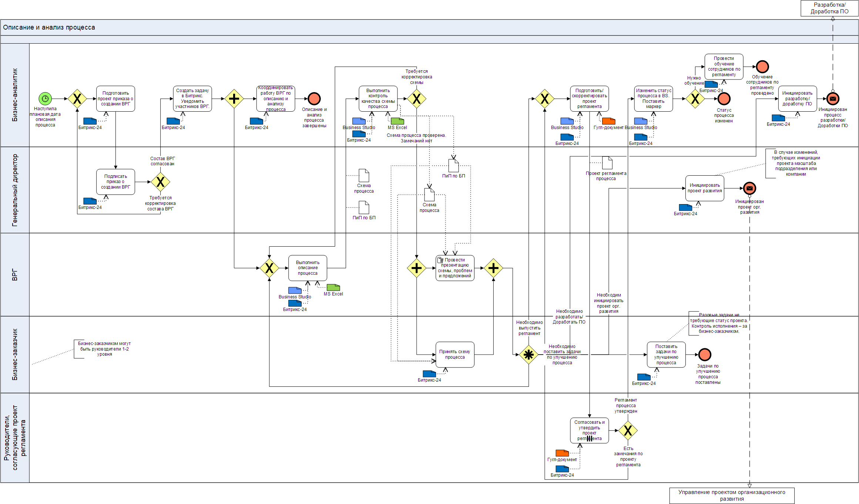This screenshot has height=504, width=859.
Task: Select the 'Бизнес-аналитик' lane header
Action: pos(15,95)
